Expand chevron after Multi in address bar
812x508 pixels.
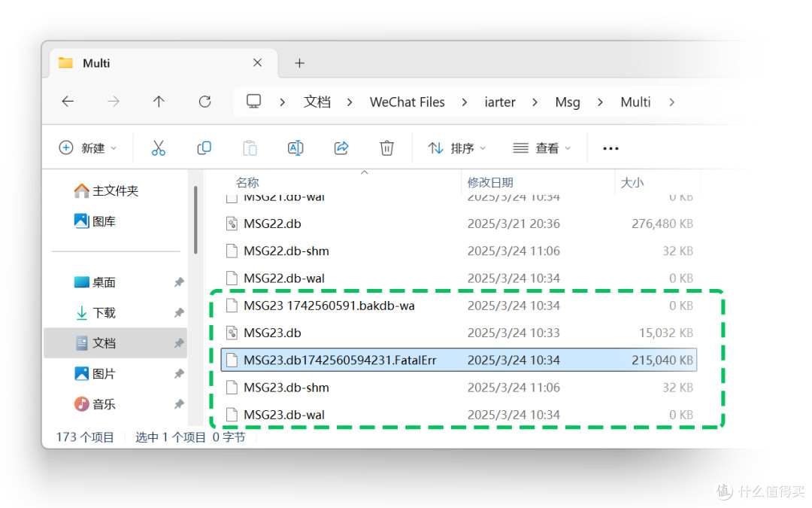coord(671,102)
